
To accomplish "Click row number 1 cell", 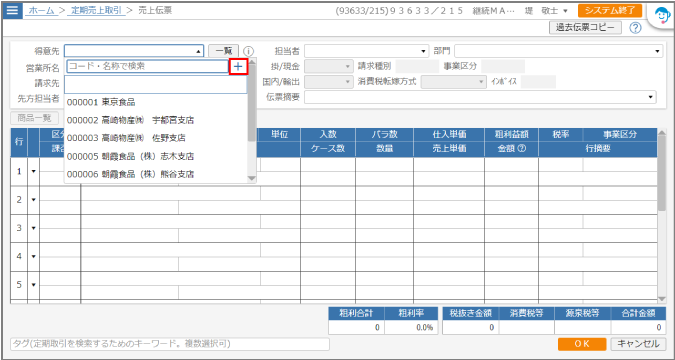I will click(19, 171).
